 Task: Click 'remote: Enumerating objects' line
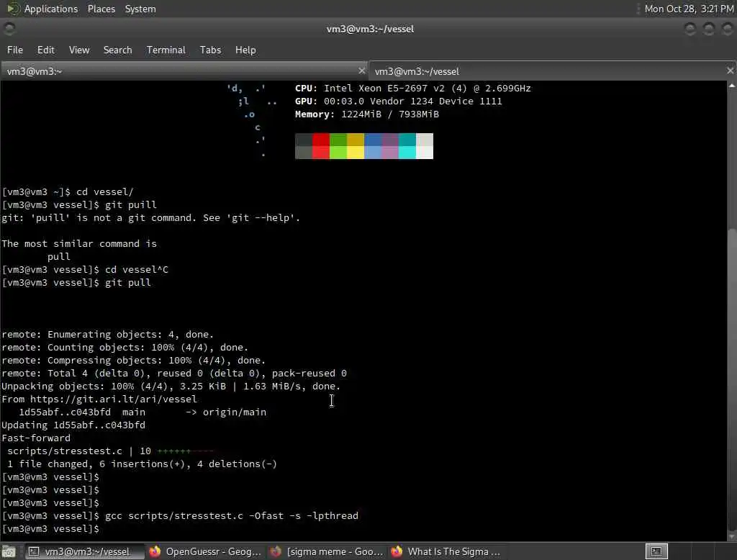(108, 334)
